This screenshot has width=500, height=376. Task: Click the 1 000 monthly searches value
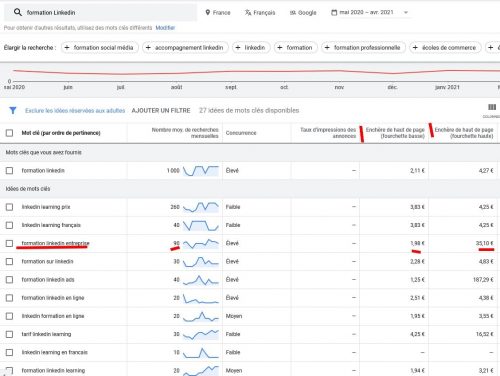[173, 171]
